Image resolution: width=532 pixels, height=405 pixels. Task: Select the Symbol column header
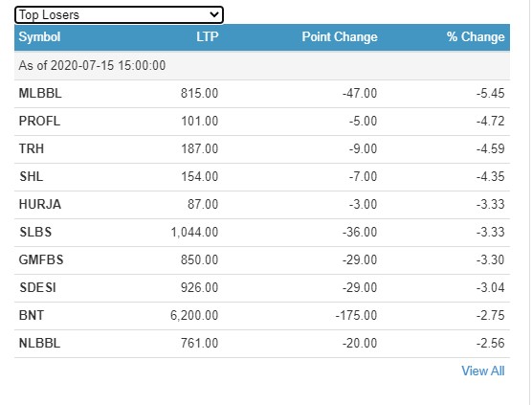[x=39, y=36]
